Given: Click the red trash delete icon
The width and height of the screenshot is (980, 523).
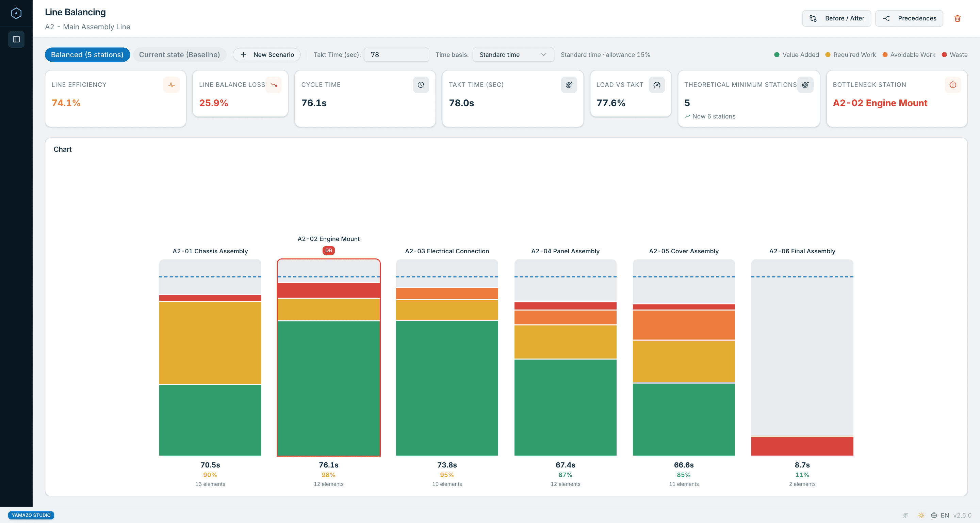Looking at the screenshot, I should (958, 18).
